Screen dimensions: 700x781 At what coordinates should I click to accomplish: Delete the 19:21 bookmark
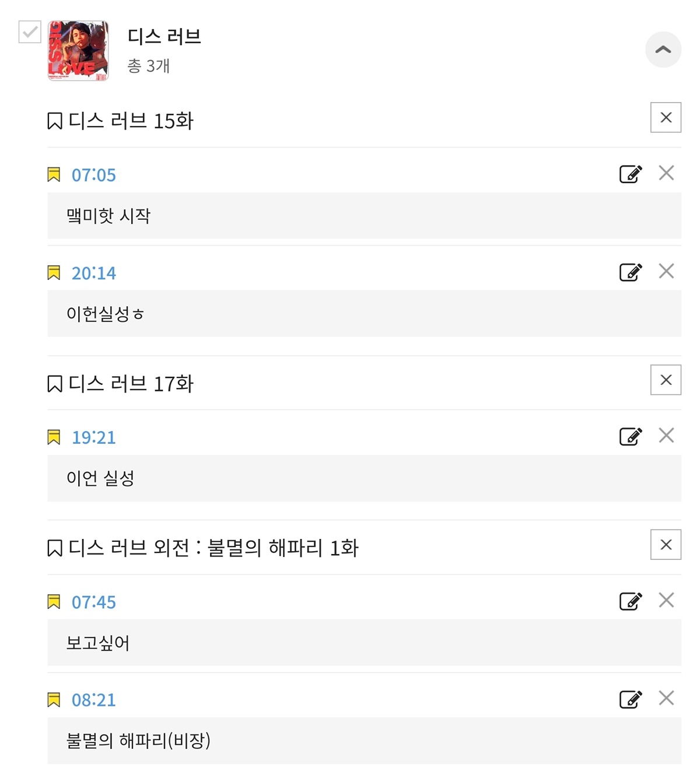pos(666,436)
